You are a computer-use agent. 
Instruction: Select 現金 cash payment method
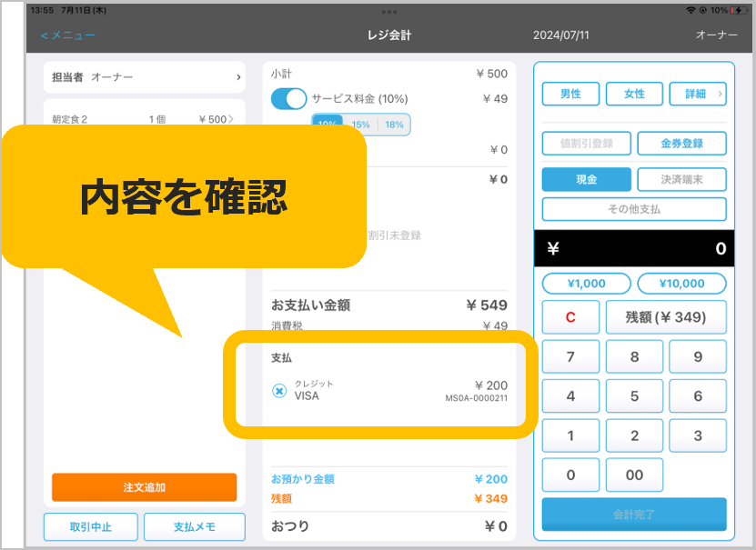tap(586, 180)
